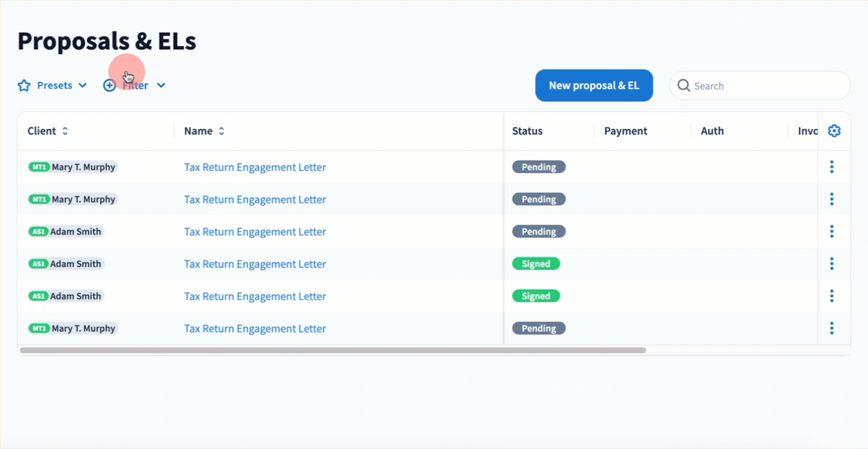Open three-dot menu for last row
Viewport: 868px width, 449px height.
(831, 329)
